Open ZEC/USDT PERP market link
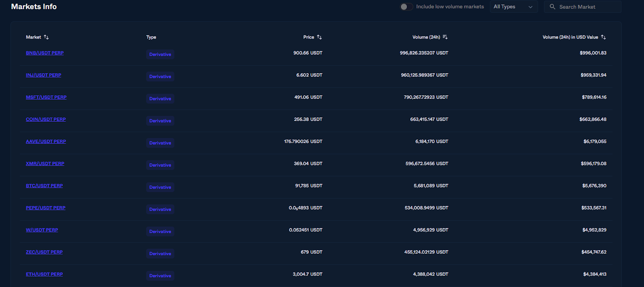Image resolution: width=644 pixels, height=287 pixels. click(x=44, y=252)
